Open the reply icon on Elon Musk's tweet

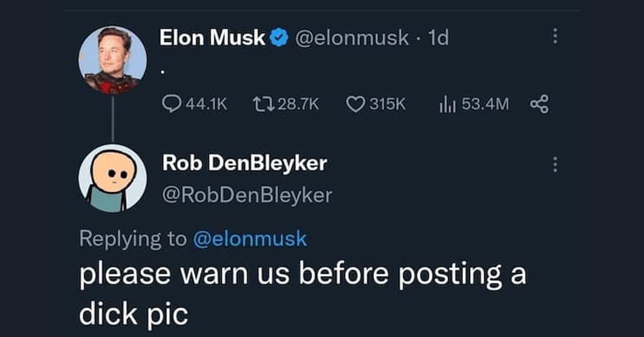point(172,104)
